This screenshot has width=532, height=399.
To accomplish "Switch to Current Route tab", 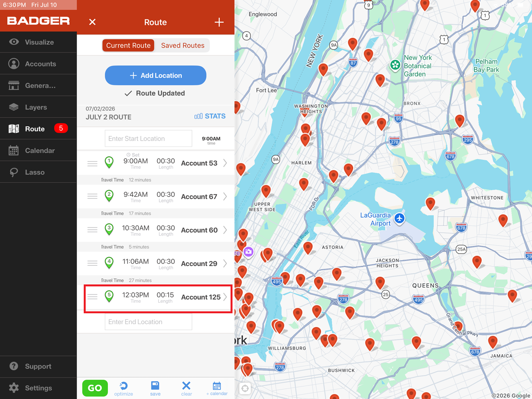I will pos(129,46).
